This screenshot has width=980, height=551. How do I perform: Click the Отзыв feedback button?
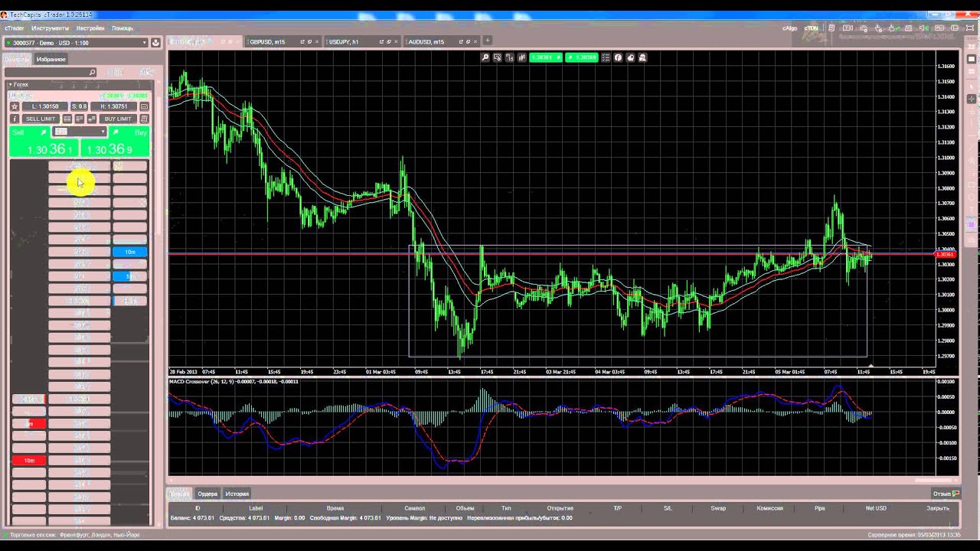point(945,494)
